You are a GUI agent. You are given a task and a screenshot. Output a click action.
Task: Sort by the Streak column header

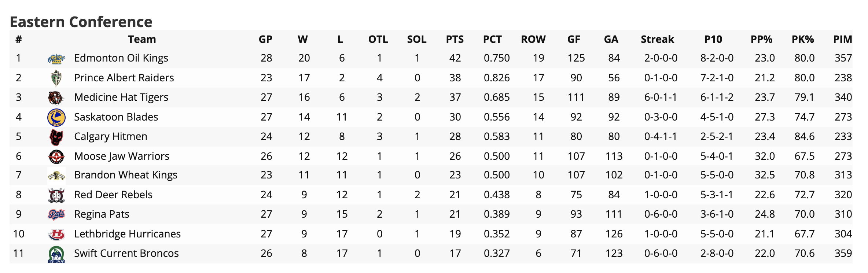tap(657, 39)
